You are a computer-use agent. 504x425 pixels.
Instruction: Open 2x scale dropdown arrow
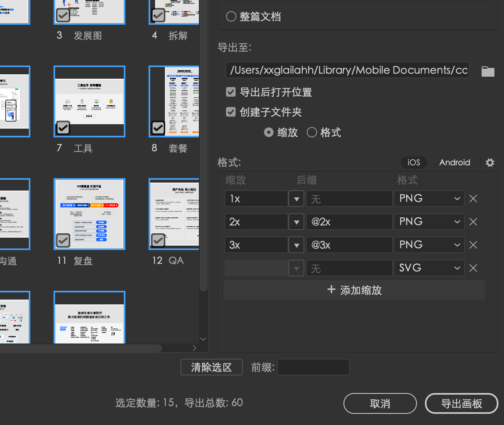(x=296, y=222)
